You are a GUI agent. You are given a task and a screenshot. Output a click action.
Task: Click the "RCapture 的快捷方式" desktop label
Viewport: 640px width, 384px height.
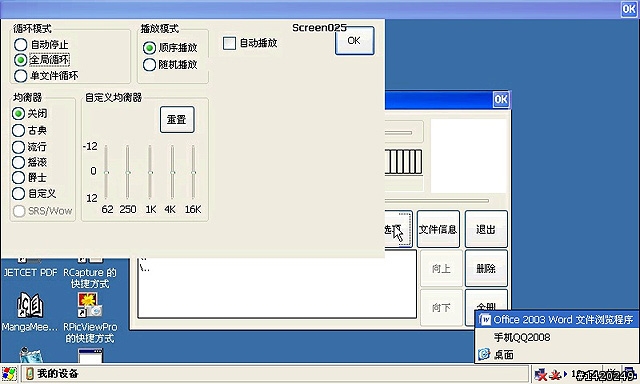(90, 278)
